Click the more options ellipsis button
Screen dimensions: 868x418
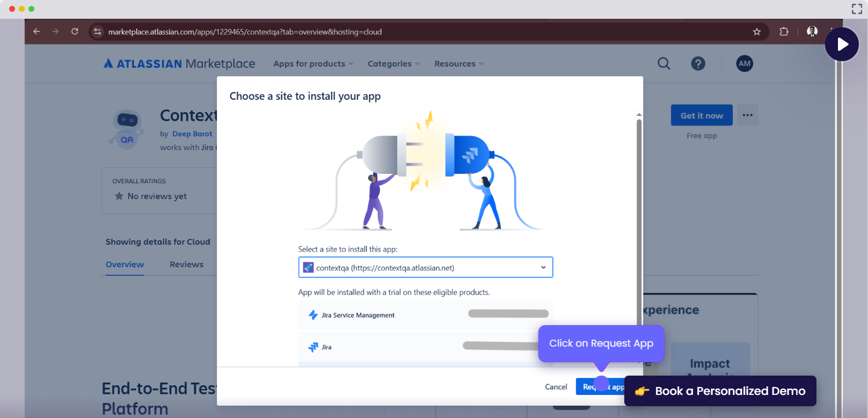(747, 115)
